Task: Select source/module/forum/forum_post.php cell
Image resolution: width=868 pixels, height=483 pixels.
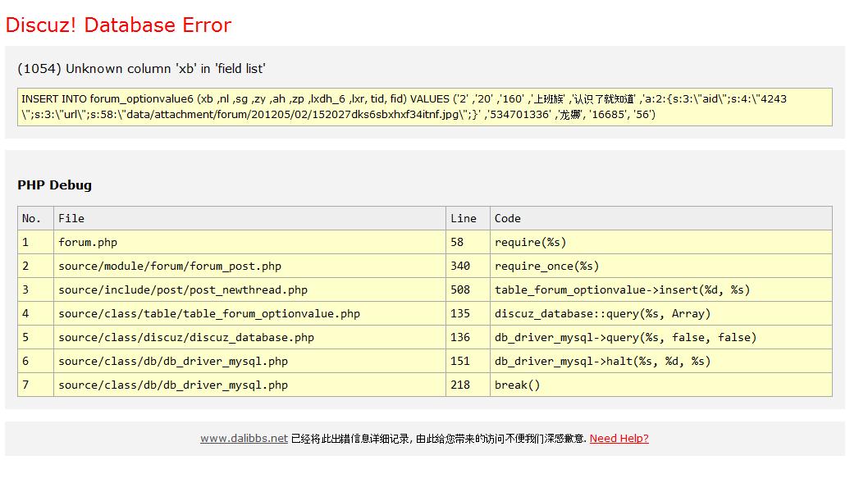Action: (249, 267)
